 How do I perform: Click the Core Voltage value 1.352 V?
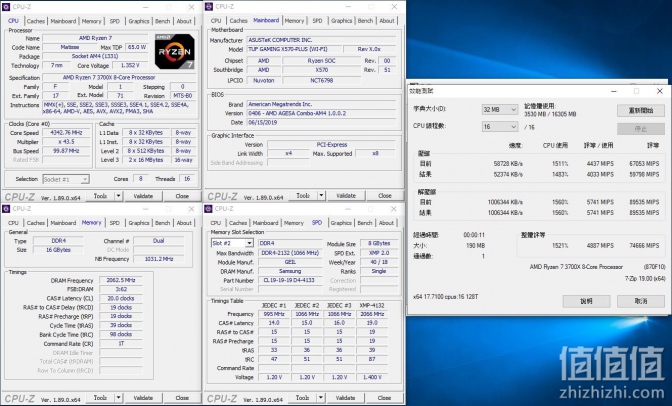point(130,66)
